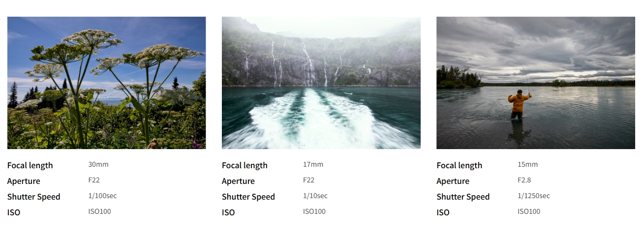Click the F22 aperture under the waterfall photo
644x231 pixels.
(309, 180)
